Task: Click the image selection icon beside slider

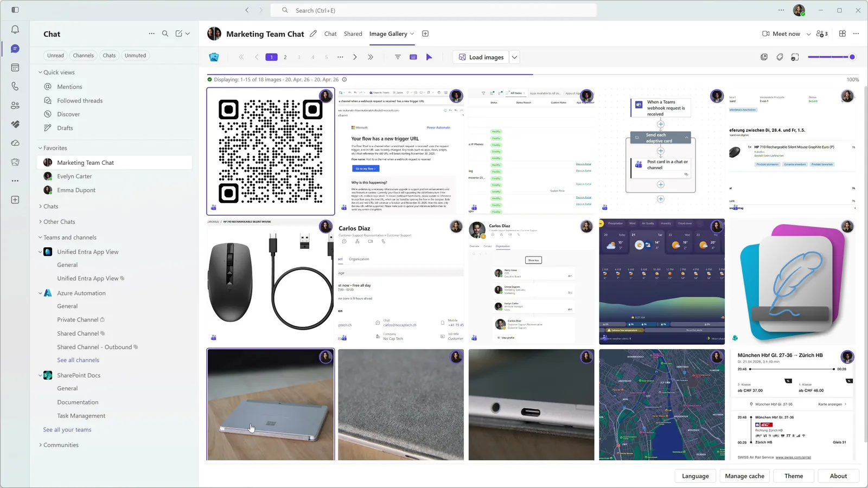Action: 795,57
